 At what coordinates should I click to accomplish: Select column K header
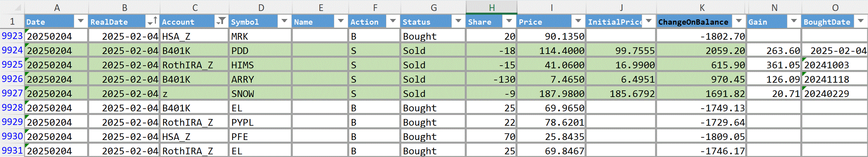coord(701,7)
